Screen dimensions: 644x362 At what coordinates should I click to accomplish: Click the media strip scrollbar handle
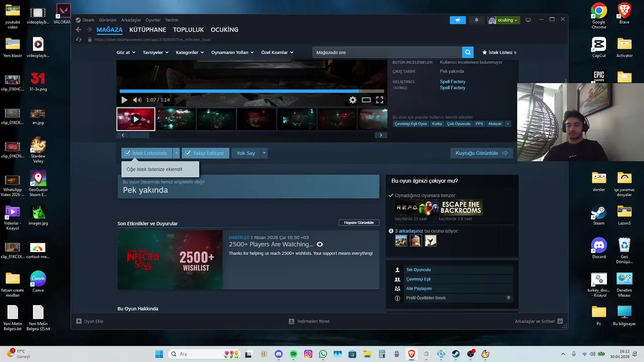click(139, 135)
